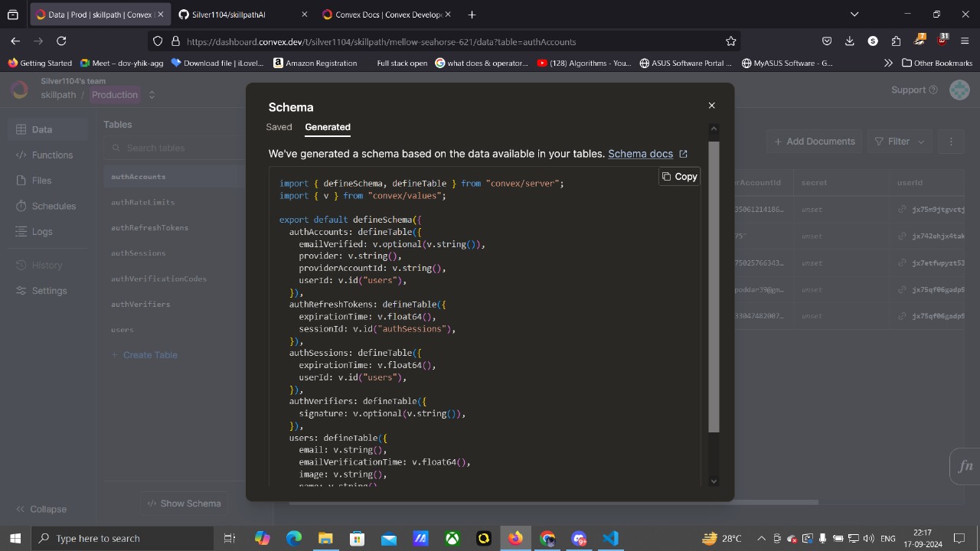Close the Schema dialog
The image size is (980, 551).
pyautogui.click(x=711, y=106)
